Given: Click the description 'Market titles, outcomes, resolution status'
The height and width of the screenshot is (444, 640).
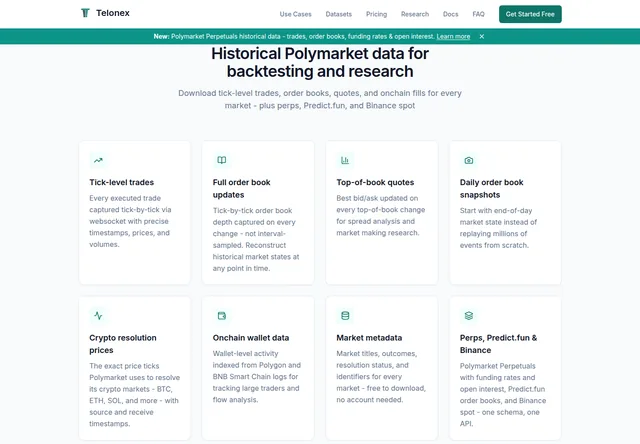Looking at the screenshot, I should coord(381,377).
